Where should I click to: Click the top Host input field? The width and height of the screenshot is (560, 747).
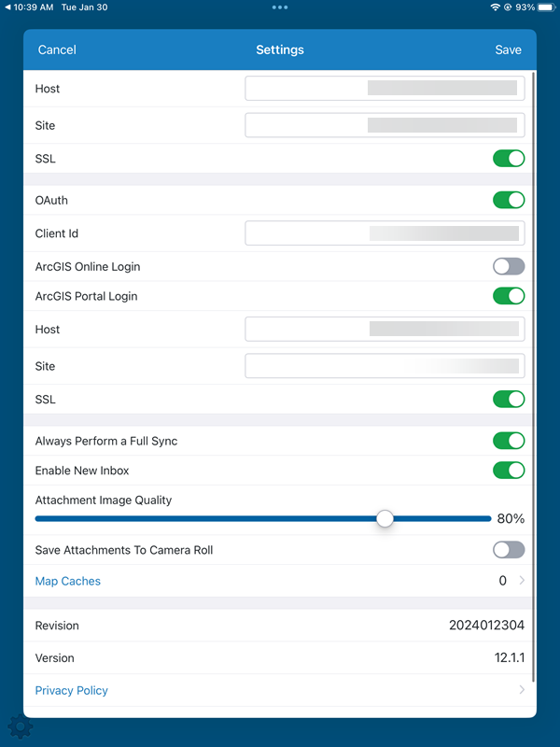pos(384,89)
